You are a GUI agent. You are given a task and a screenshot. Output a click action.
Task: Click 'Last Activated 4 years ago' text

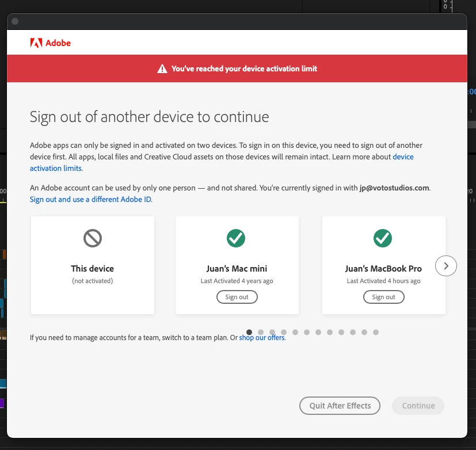[x=237, y=281]
